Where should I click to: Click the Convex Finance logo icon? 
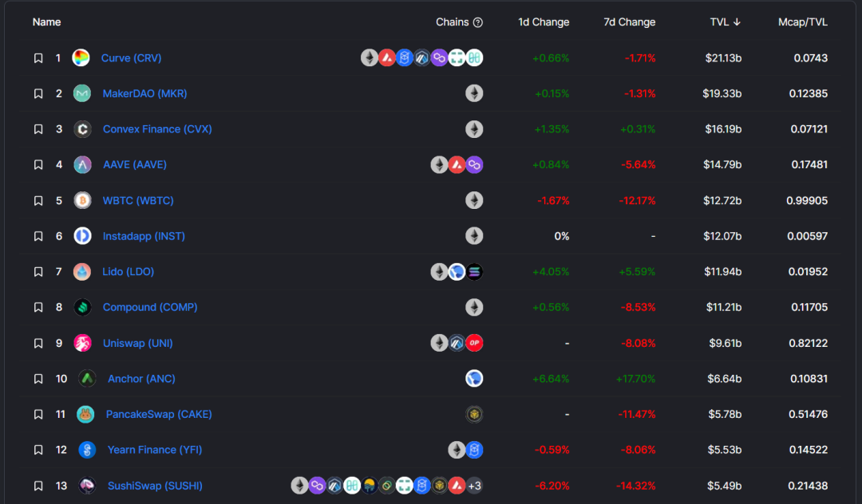pyautogui.click(x=82, y=129)
